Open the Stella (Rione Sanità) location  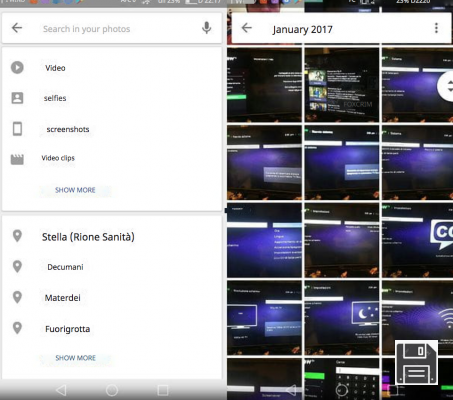[x=112, y=237]
